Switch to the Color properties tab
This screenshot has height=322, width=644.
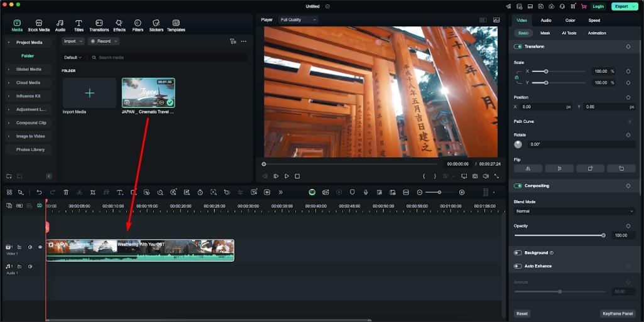pos(570,20)
